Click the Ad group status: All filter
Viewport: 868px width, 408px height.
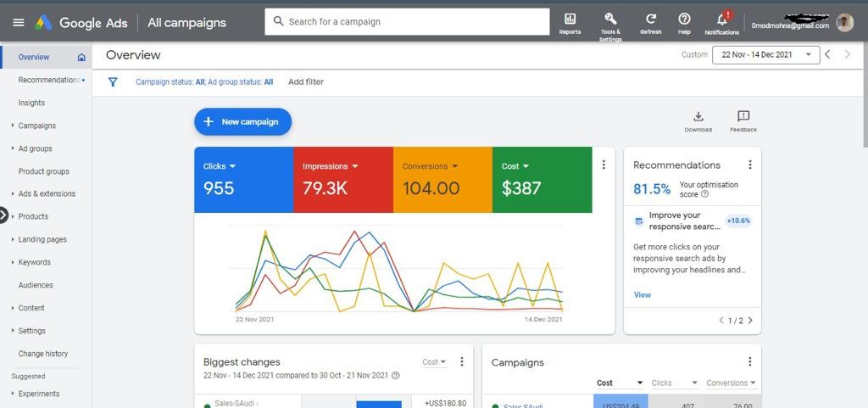240,82
